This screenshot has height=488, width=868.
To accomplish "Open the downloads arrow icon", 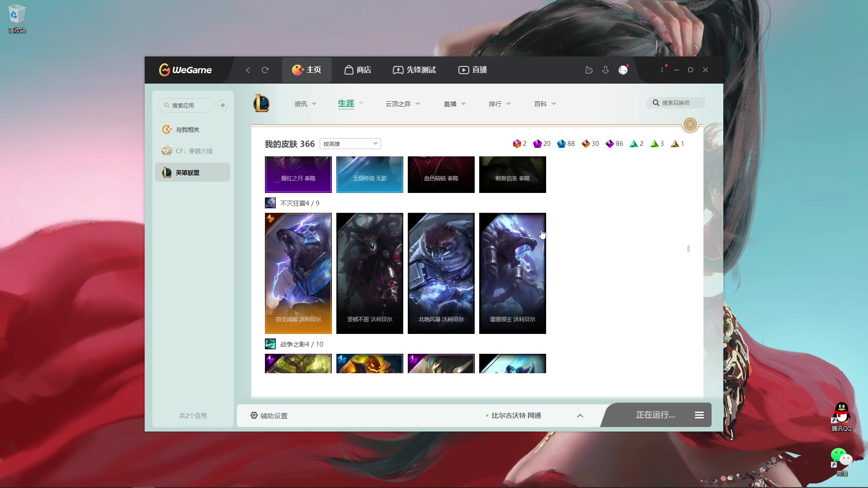I will (x=605, y=70).
